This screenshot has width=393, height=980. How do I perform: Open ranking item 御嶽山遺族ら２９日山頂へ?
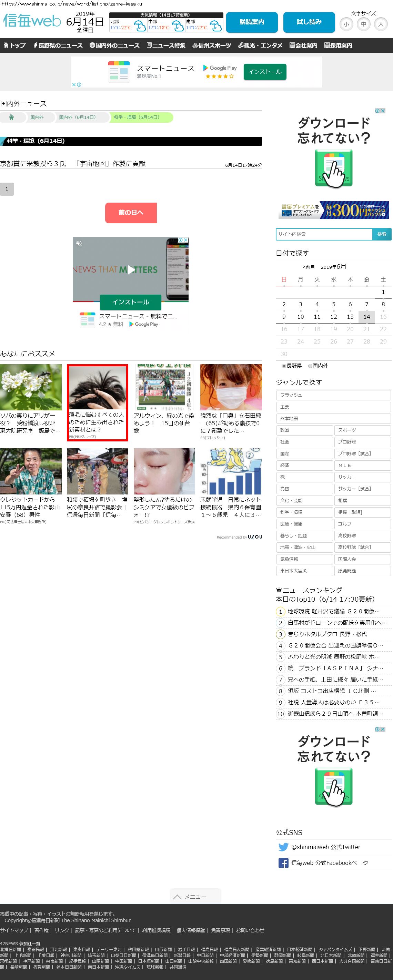pos(335,714)
